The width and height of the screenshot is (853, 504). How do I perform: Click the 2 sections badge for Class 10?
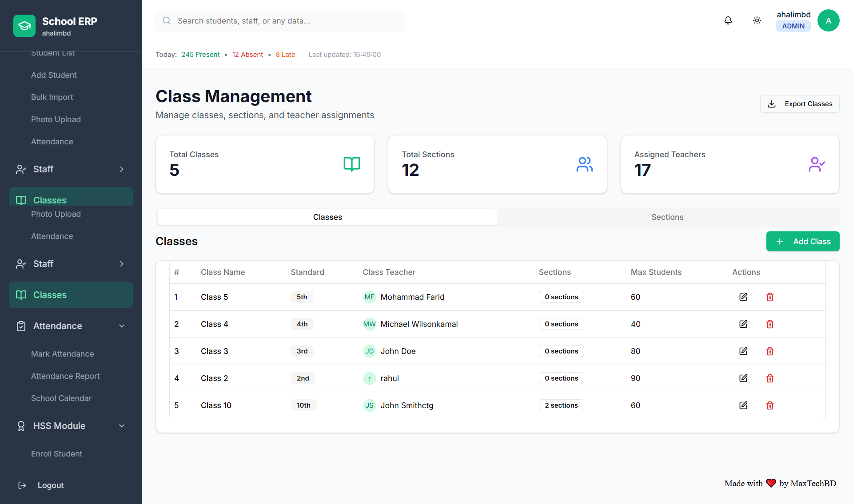pos(561,405)
